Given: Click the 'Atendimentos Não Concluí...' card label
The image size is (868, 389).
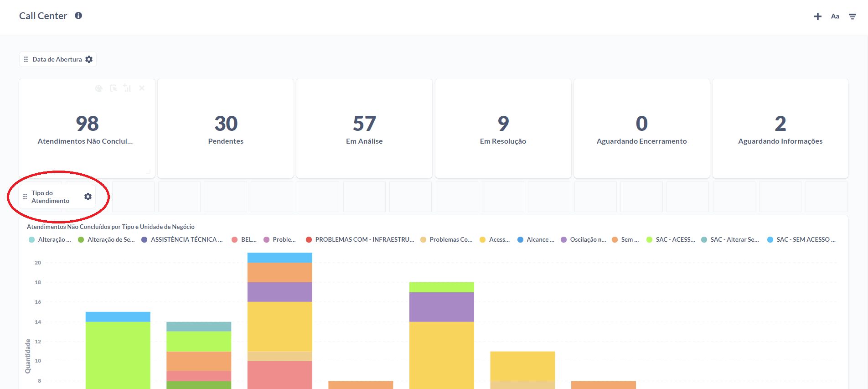Looking at the screenshot, I should coord(85,141).
